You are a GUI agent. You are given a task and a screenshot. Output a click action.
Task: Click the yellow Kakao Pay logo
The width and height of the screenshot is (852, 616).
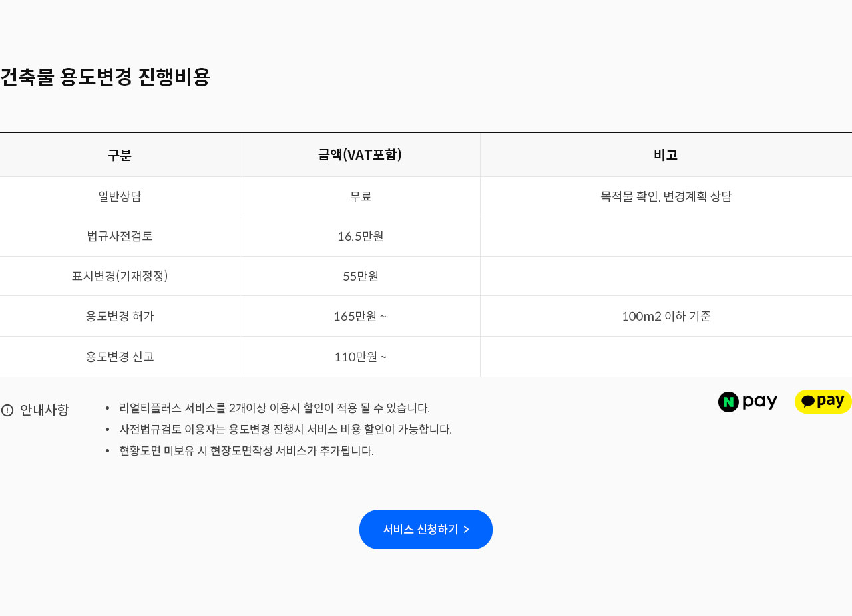tap(823, 402)
